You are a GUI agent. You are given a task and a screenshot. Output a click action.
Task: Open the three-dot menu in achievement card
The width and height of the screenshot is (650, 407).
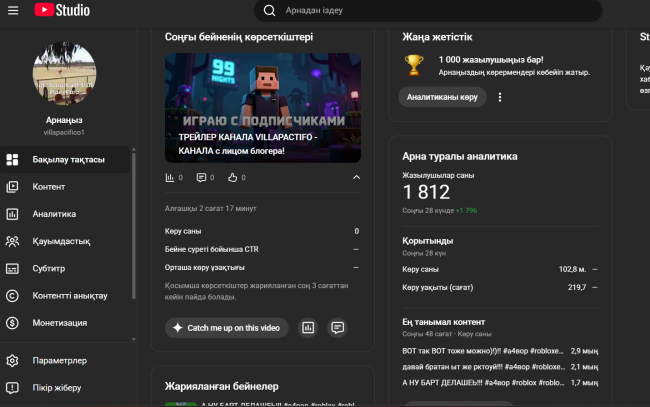500,97
